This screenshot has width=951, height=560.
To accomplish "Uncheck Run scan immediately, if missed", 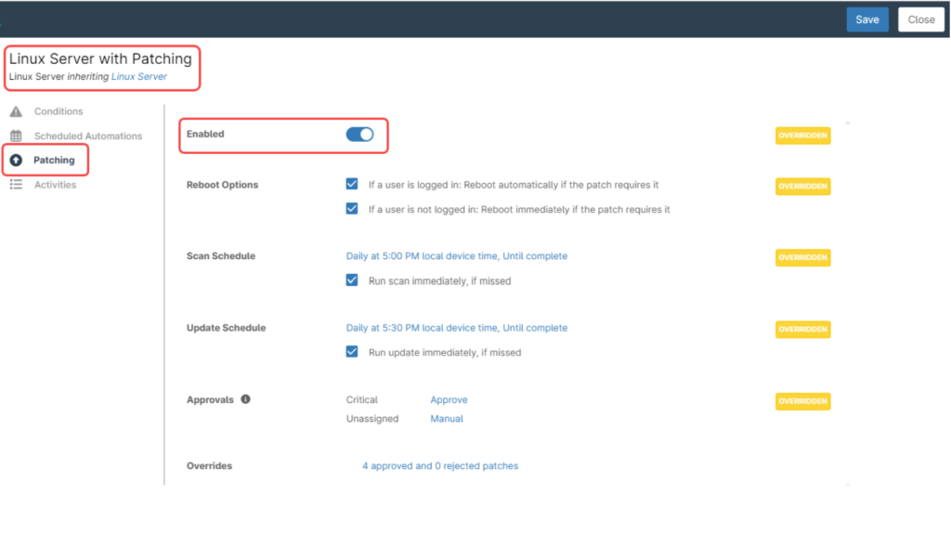I will (x=352, y=280).
